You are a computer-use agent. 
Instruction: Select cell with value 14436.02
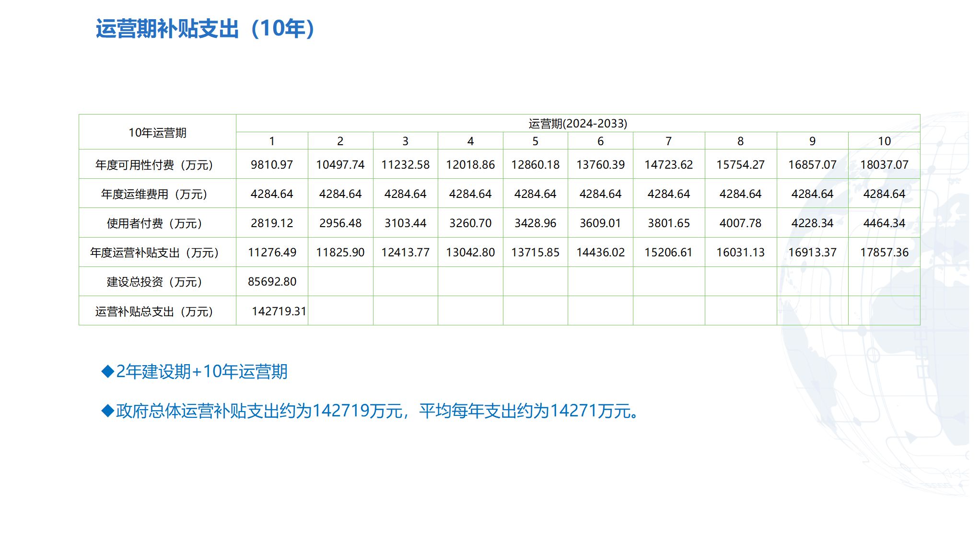[600, 253]
